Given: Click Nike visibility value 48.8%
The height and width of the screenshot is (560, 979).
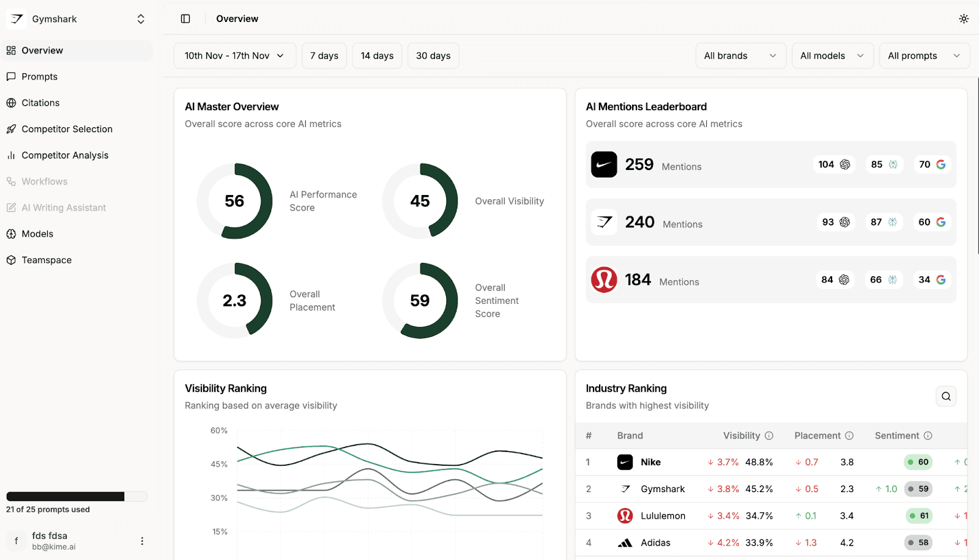Looking at the screenshot, I should coord(759,462).
